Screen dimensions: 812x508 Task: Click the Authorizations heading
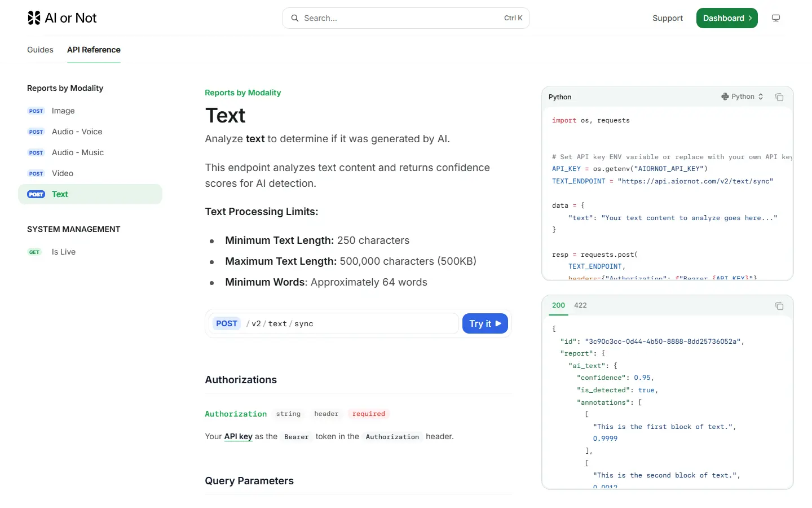click(x=241, y=380)
